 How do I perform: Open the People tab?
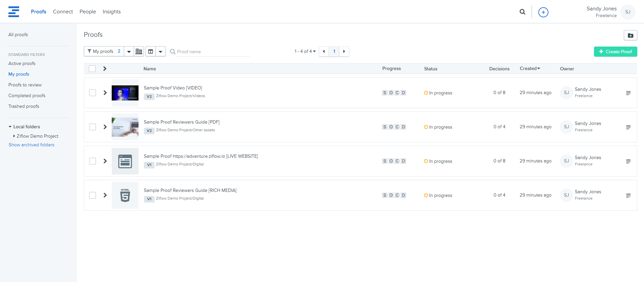(88, 12)
